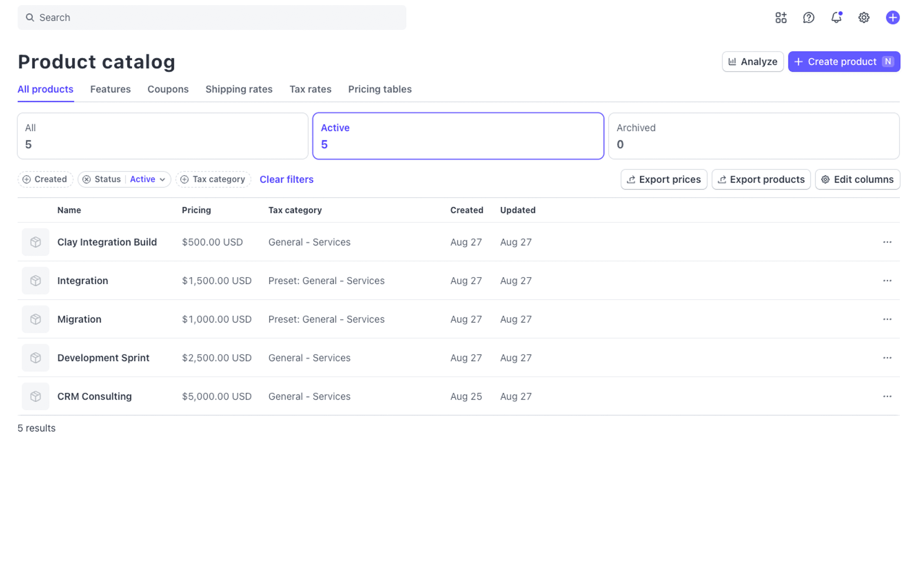Open more options for CRM Consulting row

(x=887, y=396)
